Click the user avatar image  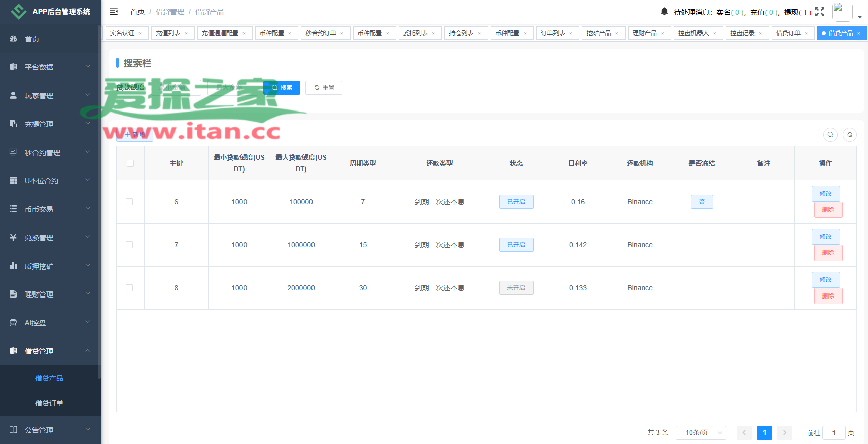pyautogui.click(x=842, y=11)
